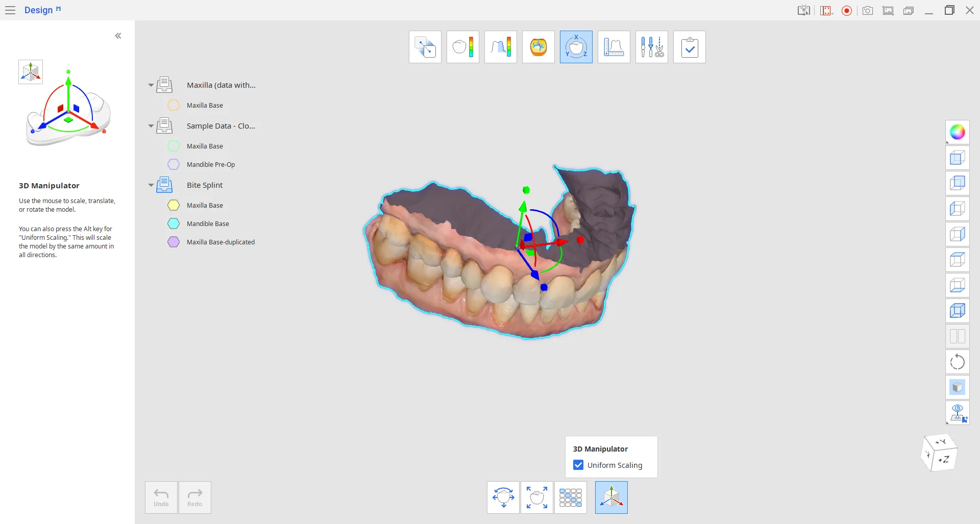Screen dimensions: 980x524
Task: Select the measurement ruler tool in top toolbar
Action: [614, 47]
